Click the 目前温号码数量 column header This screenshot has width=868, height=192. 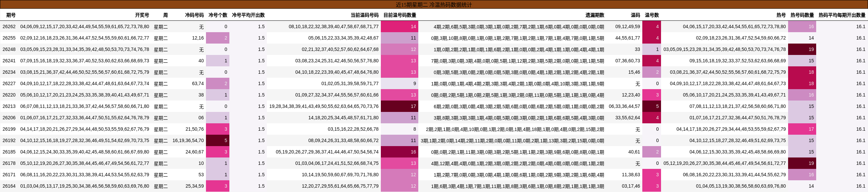(x=400, y=15)
